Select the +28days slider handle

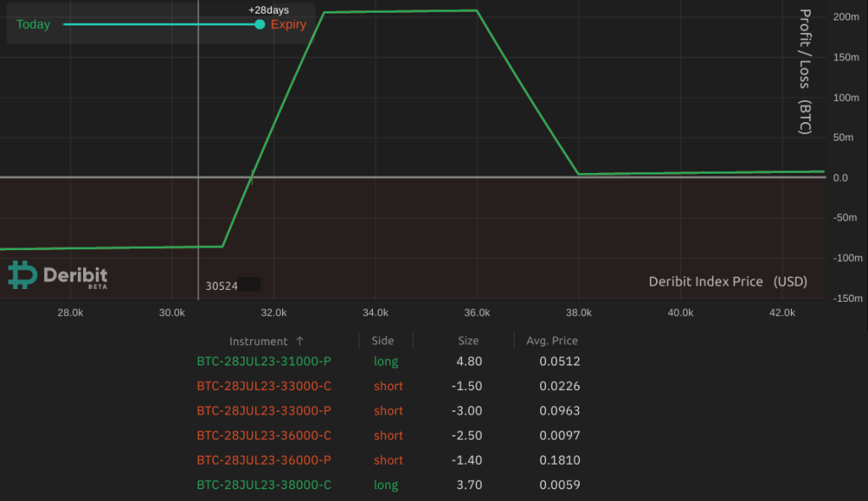point(259,25)
